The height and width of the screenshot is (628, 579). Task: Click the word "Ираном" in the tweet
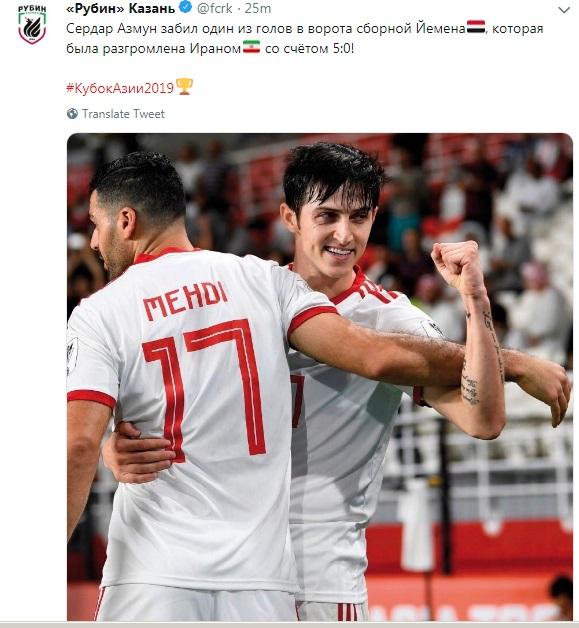pyautogui.click(x=215, y=48)
